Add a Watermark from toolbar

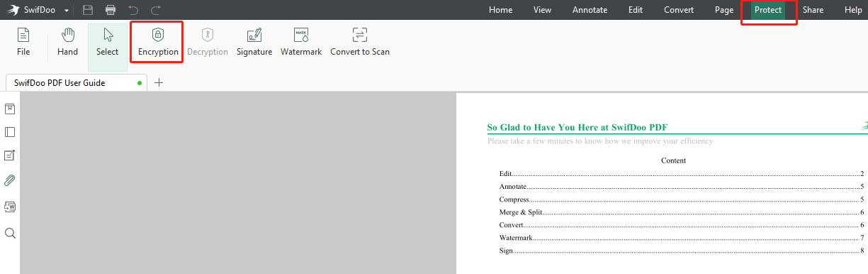pyautogui.click(x=301, y=42)
